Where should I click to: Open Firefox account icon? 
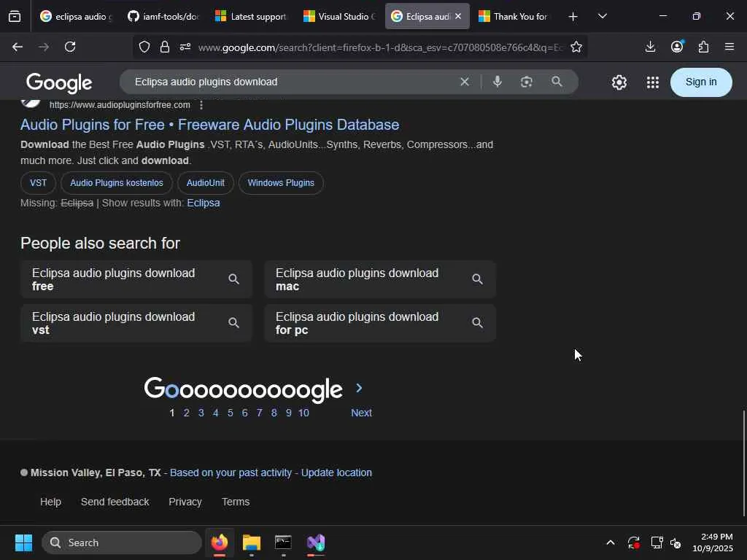[x=677, y=47]
